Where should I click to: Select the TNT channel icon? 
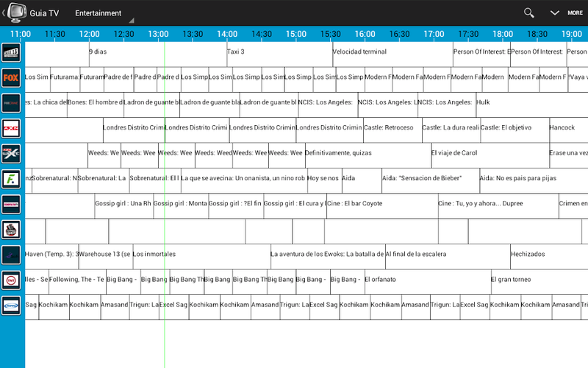pyautogui.click(x=11, y=280)
